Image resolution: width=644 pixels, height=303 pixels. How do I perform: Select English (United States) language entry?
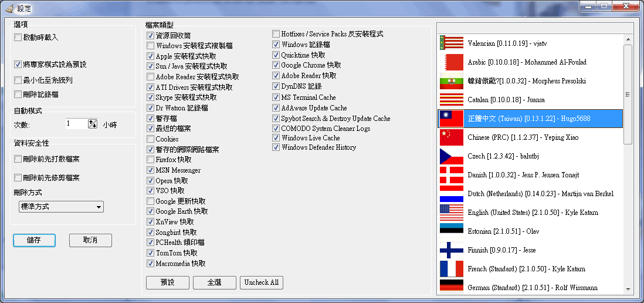pos(531,213)
